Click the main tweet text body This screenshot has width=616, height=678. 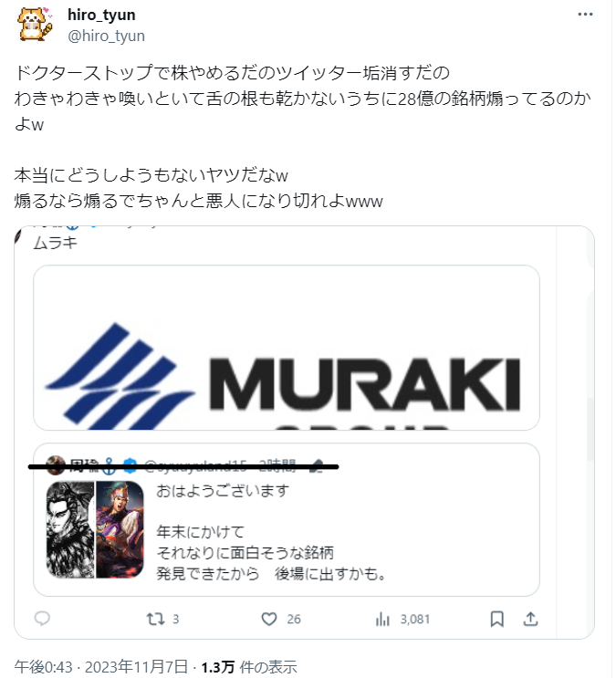click(302, 137)
